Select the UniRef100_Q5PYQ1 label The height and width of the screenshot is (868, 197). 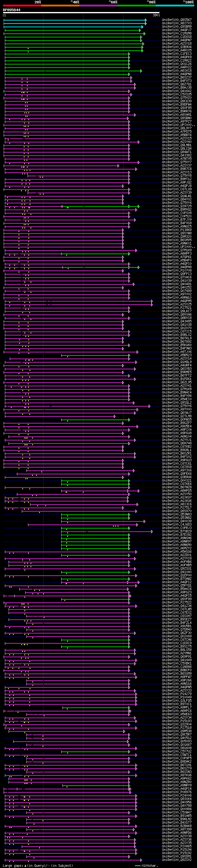[177, 585]
